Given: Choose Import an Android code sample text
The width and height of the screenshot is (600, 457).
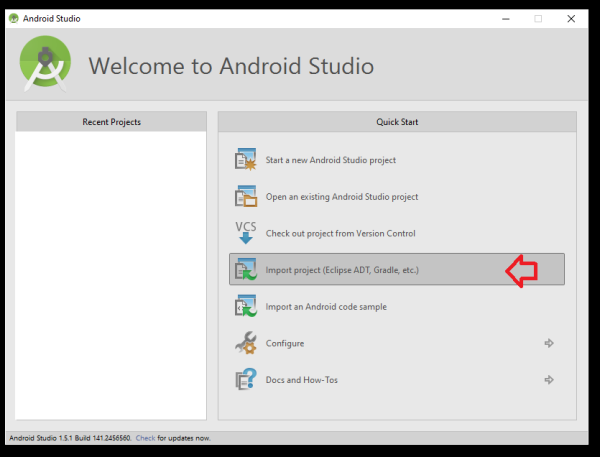Looking at the screenshot, I should pyautogui.click(x=326, y=307).
